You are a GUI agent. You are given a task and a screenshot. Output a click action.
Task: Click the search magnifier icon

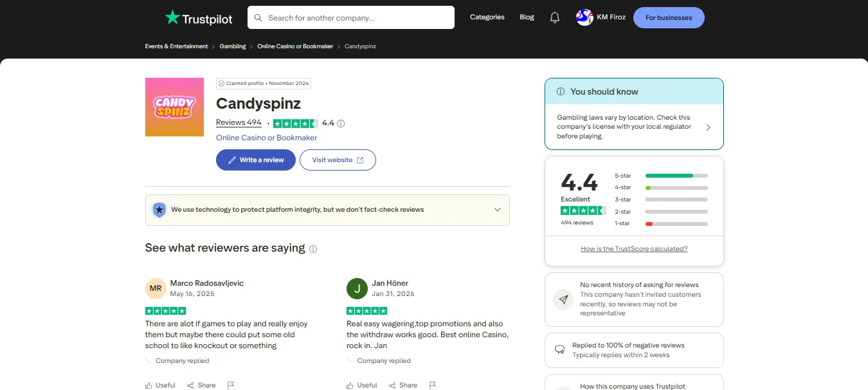pyautogui.click(x=258, y=18)
